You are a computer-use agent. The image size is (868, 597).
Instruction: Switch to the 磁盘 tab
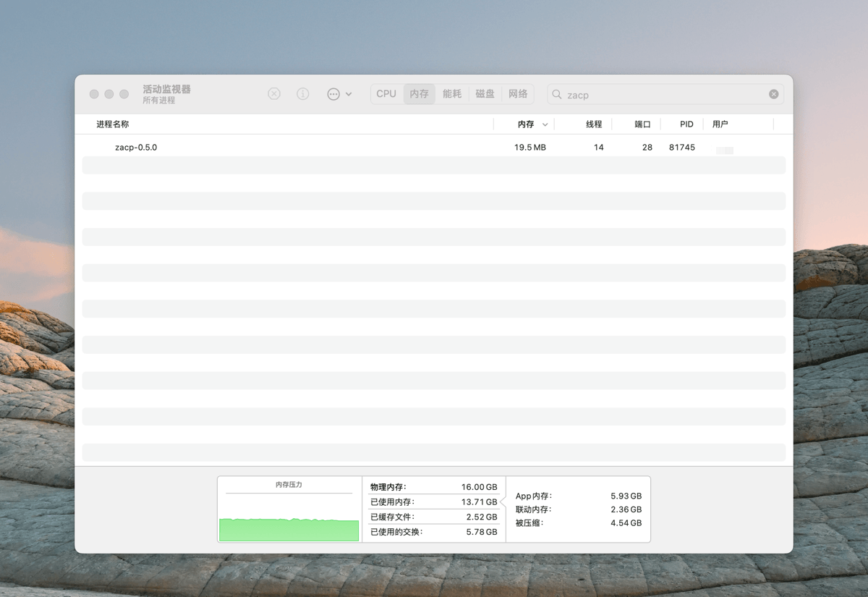coord(485,94)
